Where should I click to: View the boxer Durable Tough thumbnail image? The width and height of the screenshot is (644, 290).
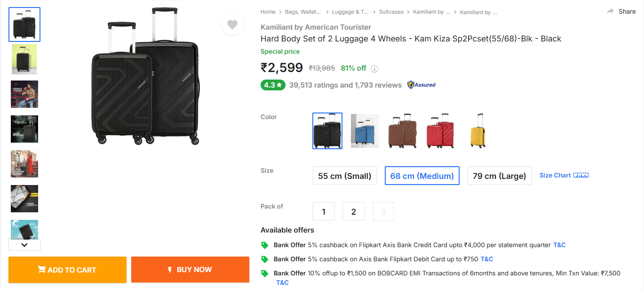pos(24,94)
